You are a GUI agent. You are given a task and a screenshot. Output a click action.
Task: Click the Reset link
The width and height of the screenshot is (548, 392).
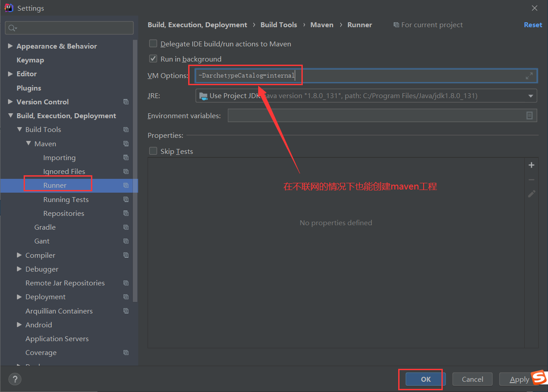click(x=533, y=25)
